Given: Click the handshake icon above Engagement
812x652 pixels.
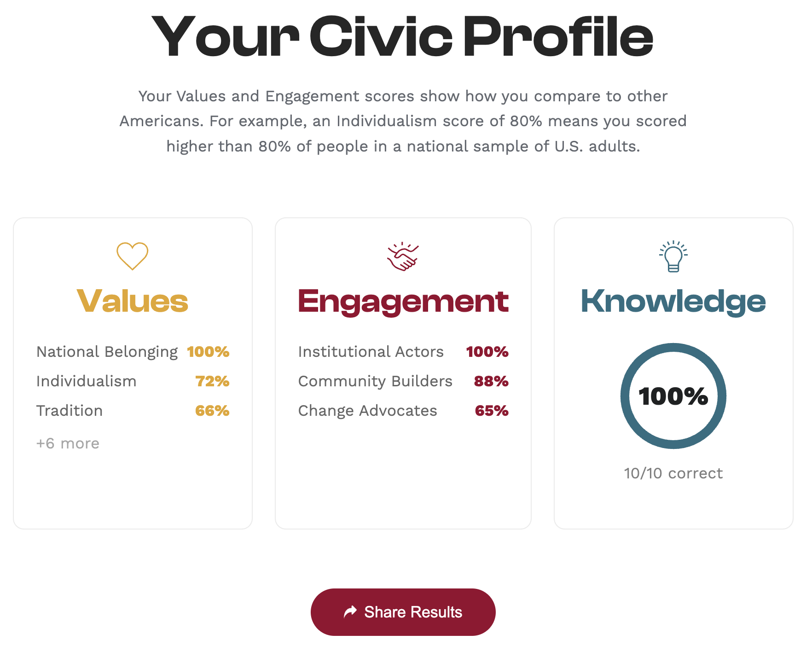Looking at the screenshot, I should pyautogui.click(x=403, y=256).
